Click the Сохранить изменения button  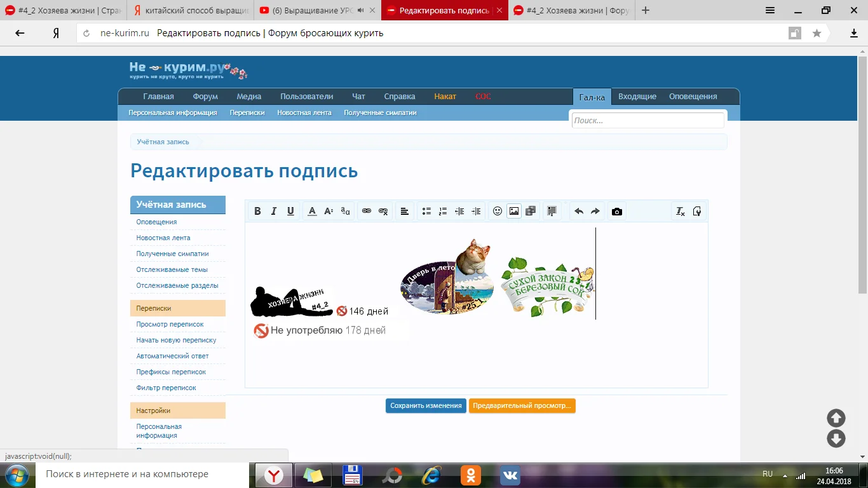point(426,406)
